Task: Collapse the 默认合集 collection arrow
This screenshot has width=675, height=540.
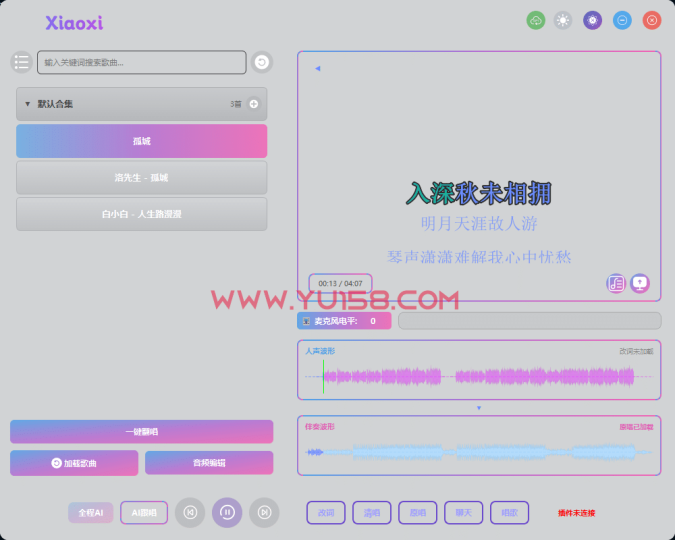Action: [x=28, y=104]
